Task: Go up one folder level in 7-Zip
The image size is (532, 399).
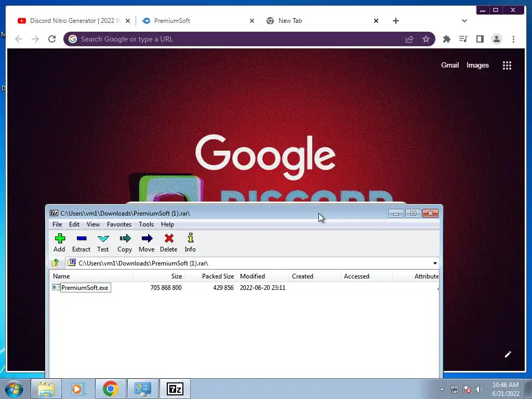Action: click(56, 263)
